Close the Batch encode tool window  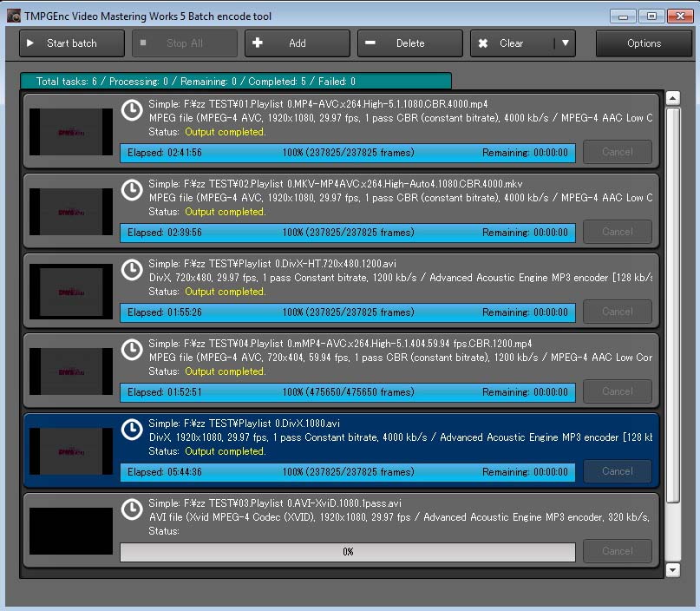pyautogui.click(x=680, y=16)
